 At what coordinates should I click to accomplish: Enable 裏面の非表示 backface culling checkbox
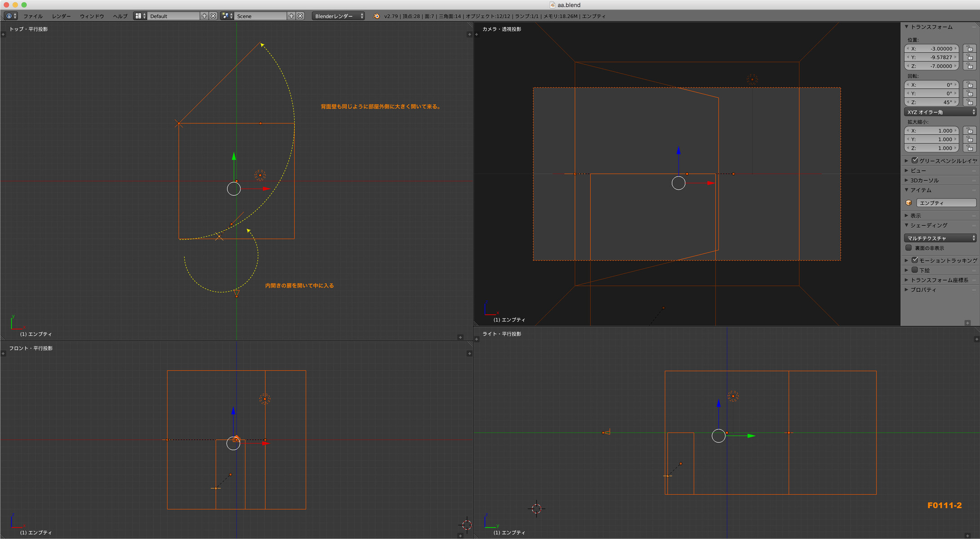pyautogui.click(x=909, y=248)
